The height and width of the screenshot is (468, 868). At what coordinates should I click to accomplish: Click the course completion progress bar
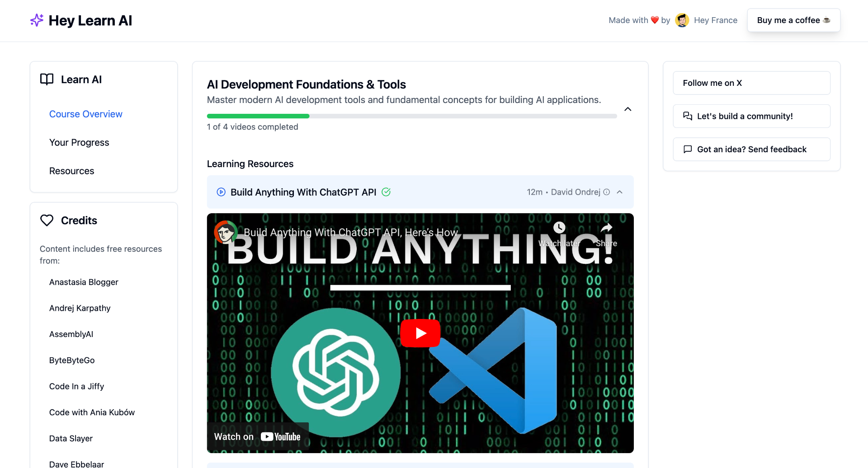tap(411, 116)
